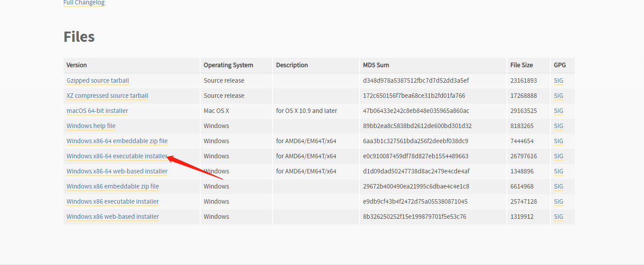This screenshot has width=644, height=265.
Task: Click the macOS 64-bit installer link
Action: coord(97,111)
